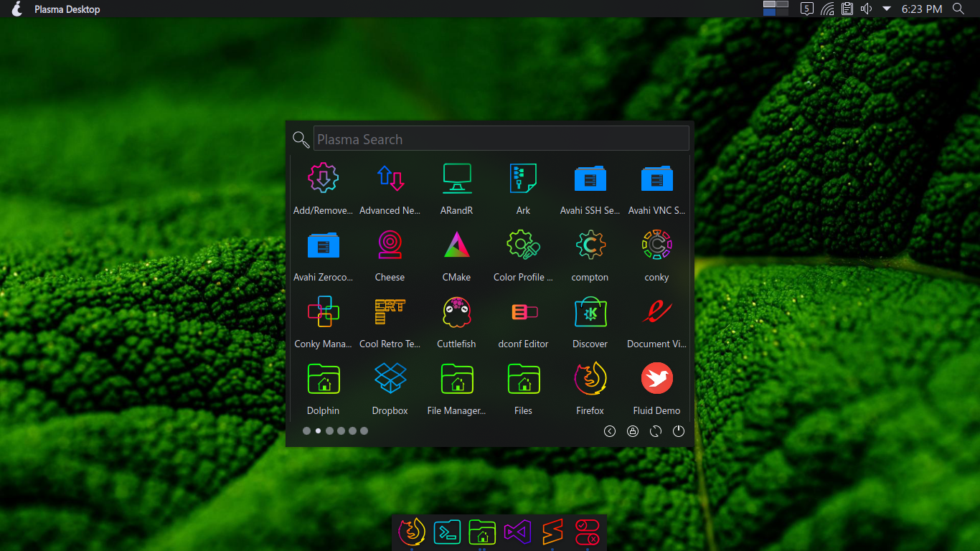Open the notifications indicator showing 5
The image size is (980, 551).
[807, 9]
